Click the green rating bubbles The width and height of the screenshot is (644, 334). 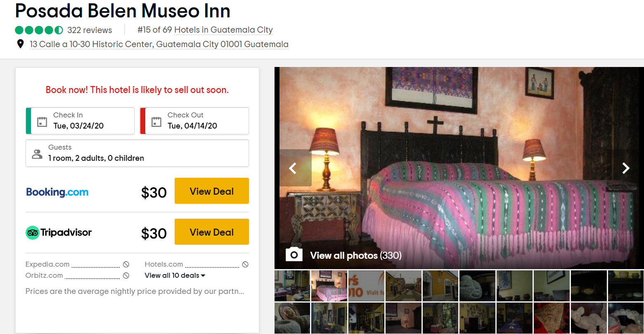pos(39,30)
